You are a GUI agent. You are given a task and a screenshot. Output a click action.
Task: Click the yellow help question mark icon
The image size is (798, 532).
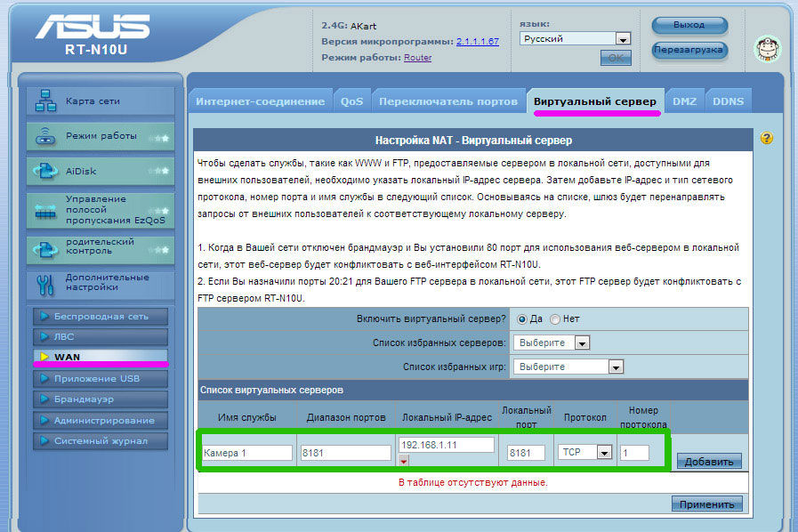point(766,139)
